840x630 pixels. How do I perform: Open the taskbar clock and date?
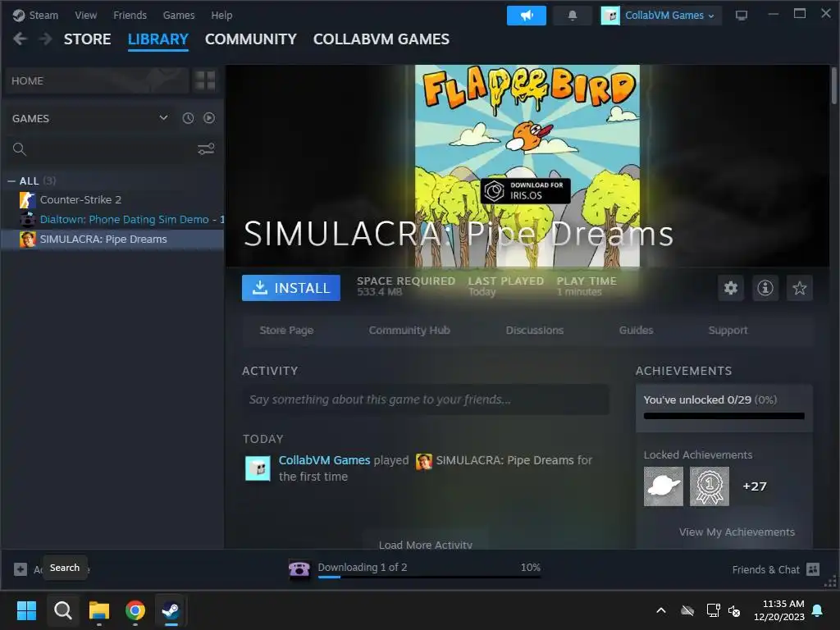(x=779, y=610)
